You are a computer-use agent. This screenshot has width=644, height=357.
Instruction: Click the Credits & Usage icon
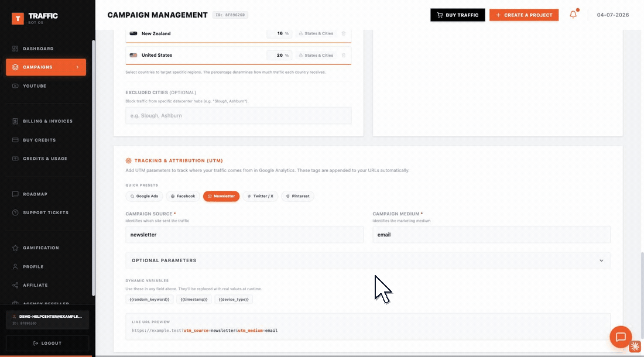click(15, 159)
